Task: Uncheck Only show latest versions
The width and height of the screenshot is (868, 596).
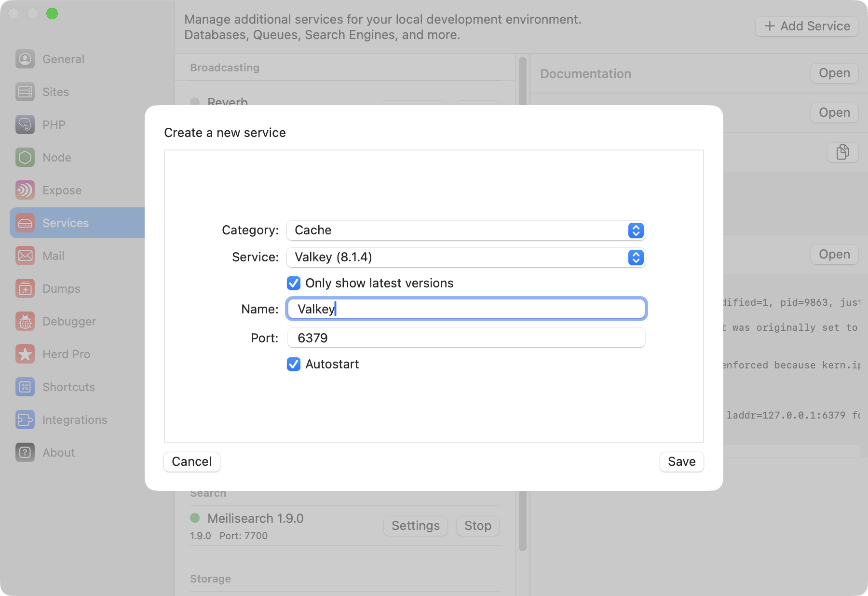Action: [x=294, y=283]
